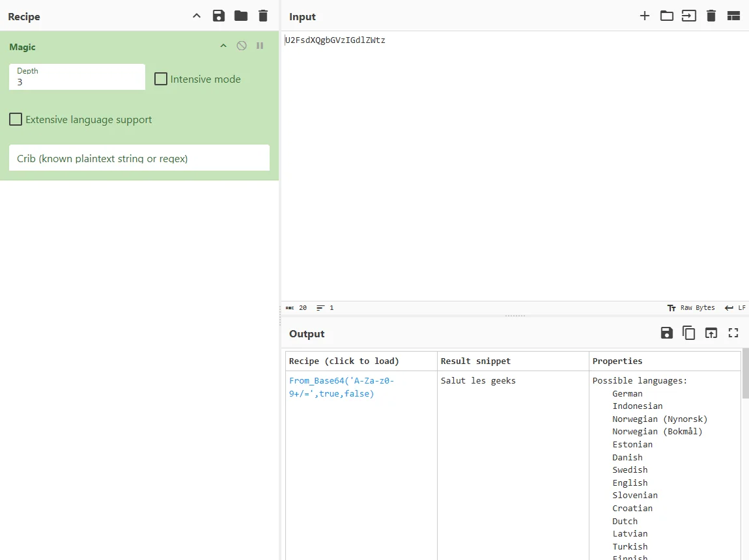The width and height of the screenshot is (749, 560).
Task: Click 'Indonesian' in possible languages
Action: coord(637,406)
